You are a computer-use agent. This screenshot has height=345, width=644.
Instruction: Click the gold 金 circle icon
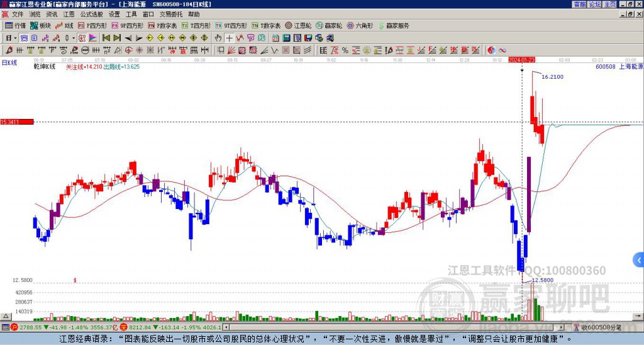pos(367,50)
